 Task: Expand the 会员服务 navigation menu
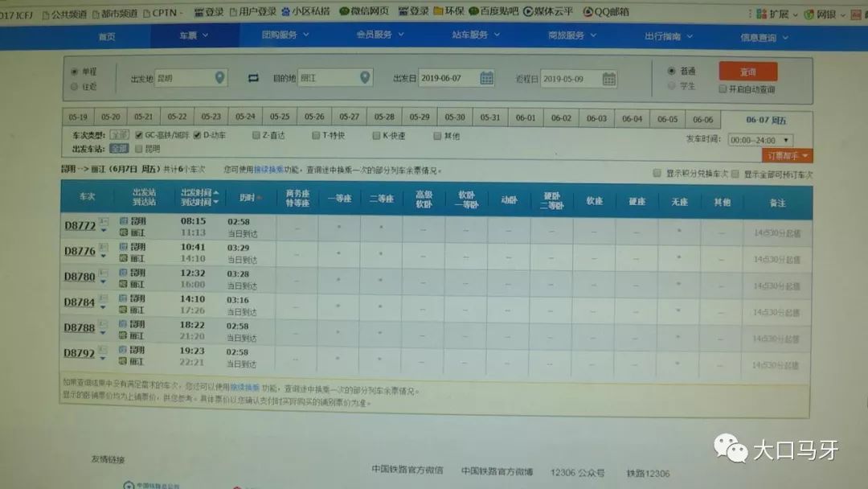tap(380, 35)
